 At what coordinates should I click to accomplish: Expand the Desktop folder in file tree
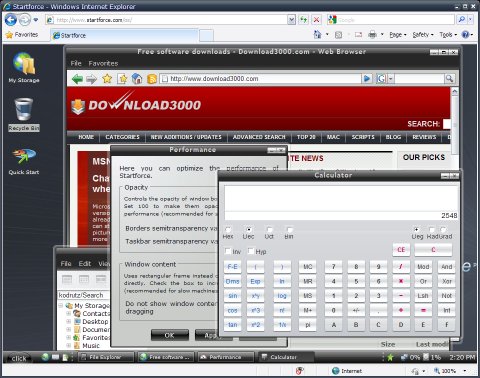coord(68,322)
